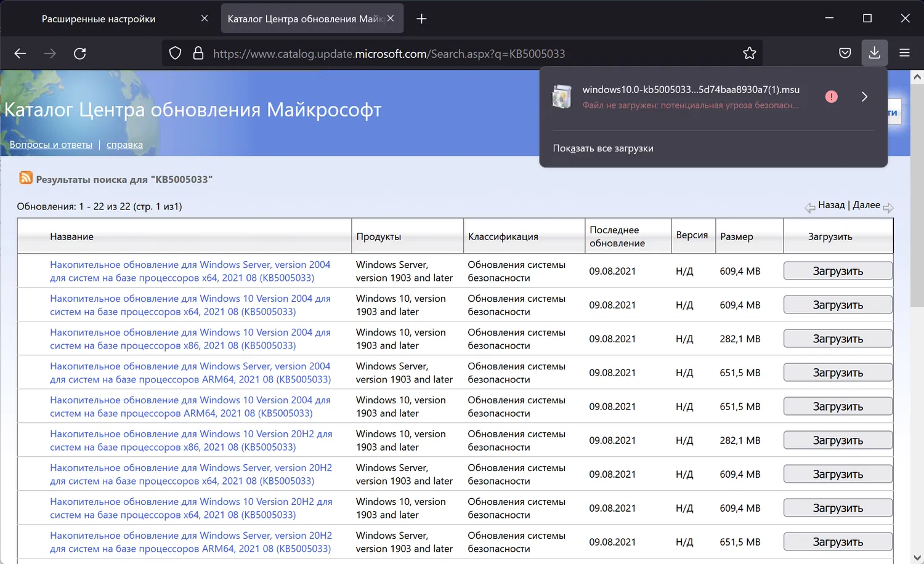Download Windows 10 Version 2004 ARM64 update
The image size is (924, 564).
838,406
